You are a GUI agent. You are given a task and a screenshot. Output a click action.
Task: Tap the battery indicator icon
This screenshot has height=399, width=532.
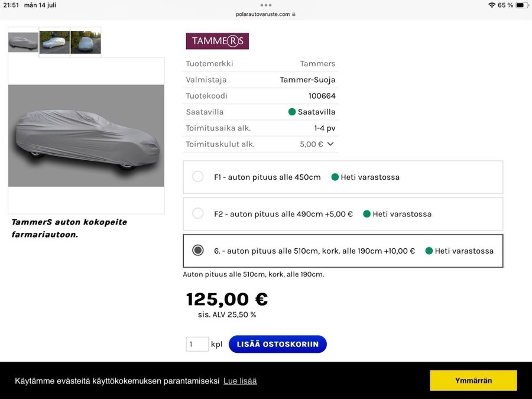tap(522, 5)
